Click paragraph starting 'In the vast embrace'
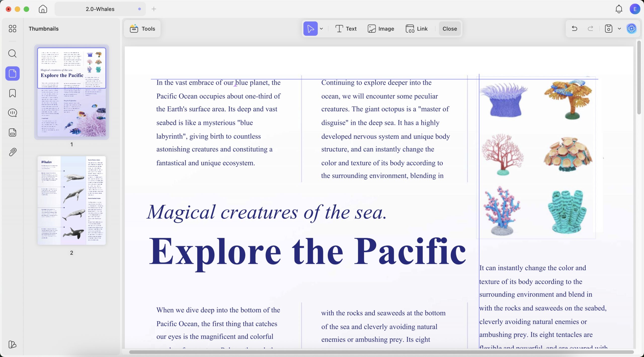Viewport: 644px width, 357px height. click(218, 123)
